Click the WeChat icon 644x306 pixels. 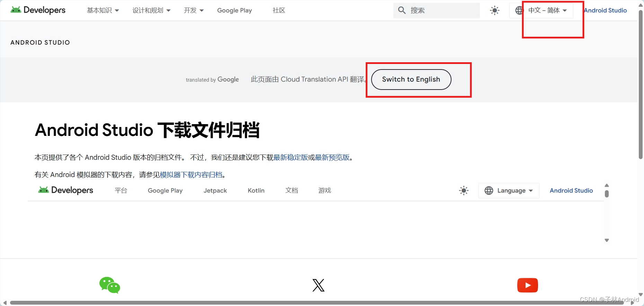click(110, 285)
